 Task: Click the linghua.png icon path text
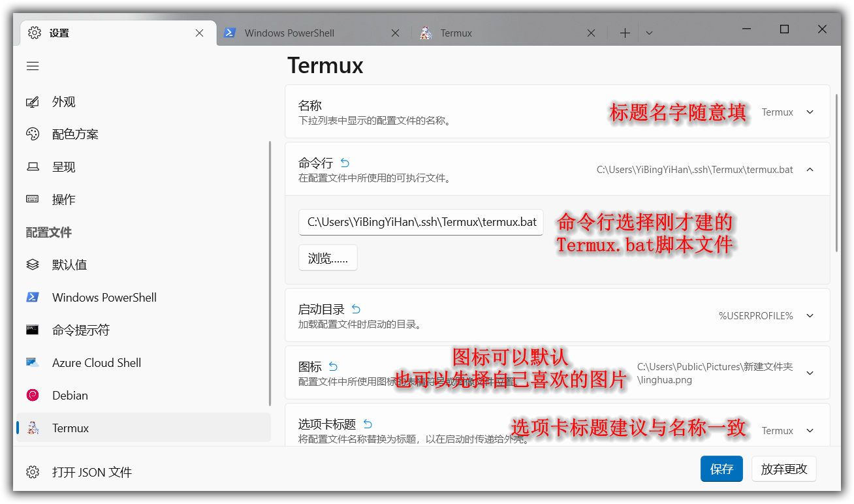715,373
